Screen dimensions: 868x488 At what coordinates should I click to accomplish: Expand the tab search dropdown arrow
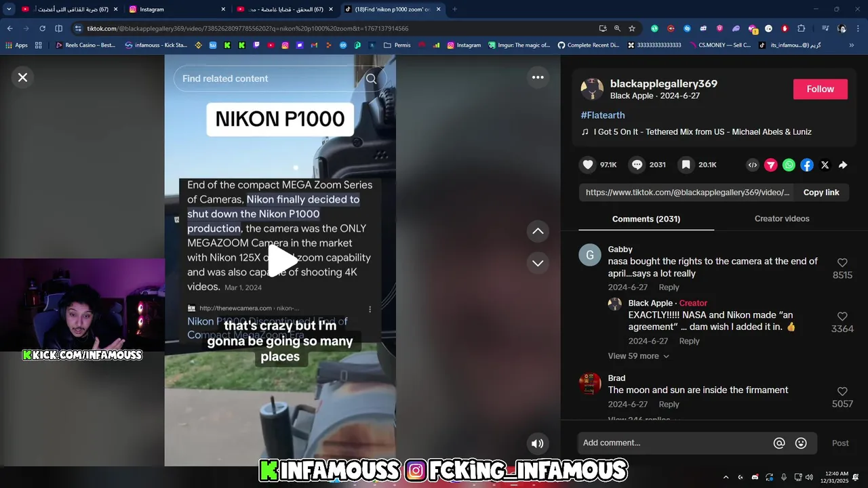pos(9,9)
